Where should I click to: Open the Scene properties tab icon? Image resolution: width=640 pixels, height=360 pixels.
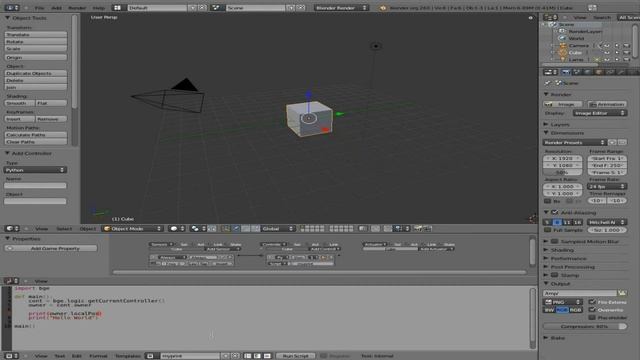click(x=577, y=72)
